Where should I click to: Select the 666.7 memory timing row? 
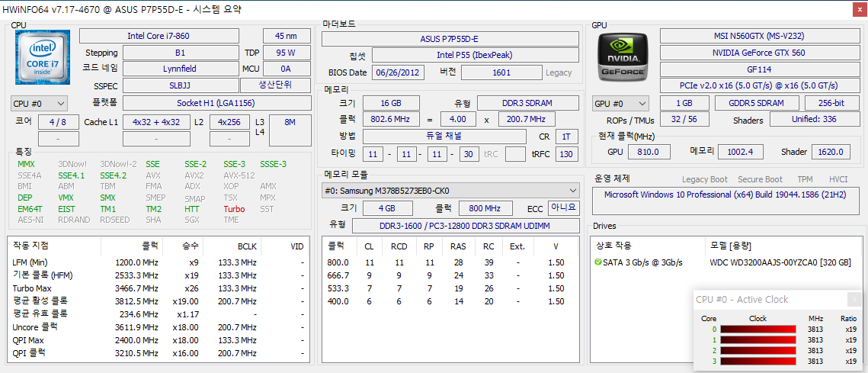[x=450, y=275]
